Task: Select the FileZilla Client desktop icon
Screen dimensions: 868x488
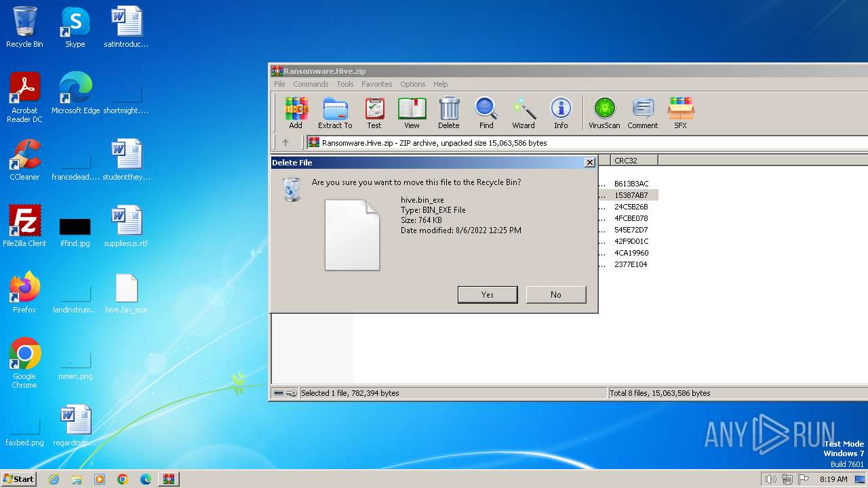Action: 24,226
